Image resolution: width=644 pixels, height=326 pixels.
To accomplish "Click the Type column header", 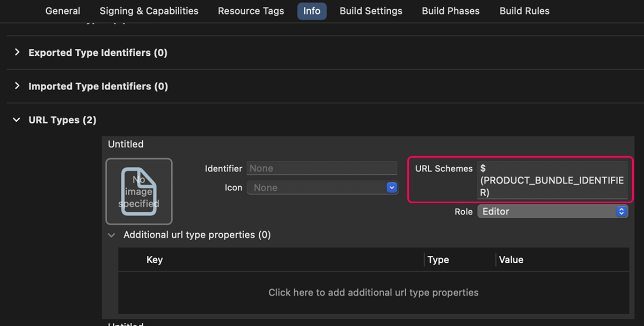I will [438, 260].
